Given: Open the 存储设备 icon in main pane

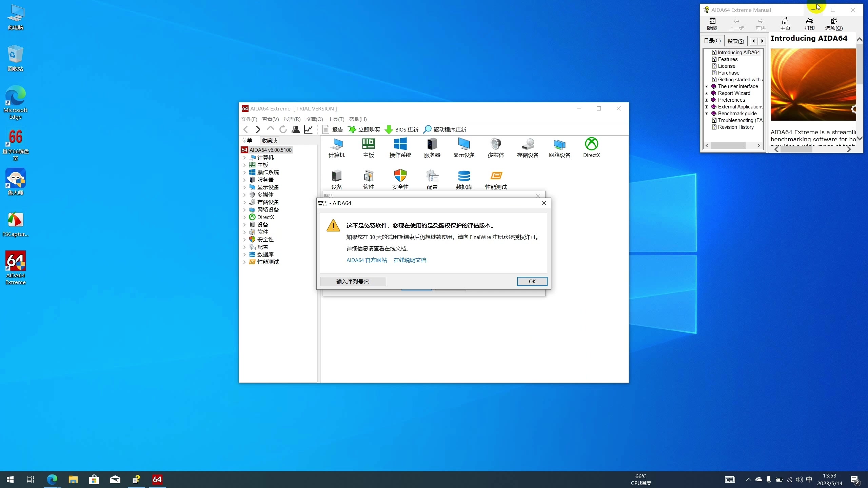Looking at the screenshot, I should click(528, 148).
